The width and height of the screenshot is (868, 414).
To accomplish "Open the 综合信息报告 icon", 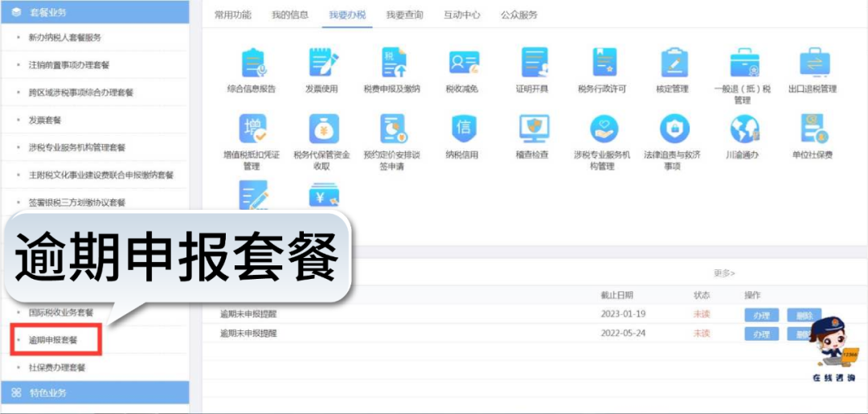I will point(252,63).
